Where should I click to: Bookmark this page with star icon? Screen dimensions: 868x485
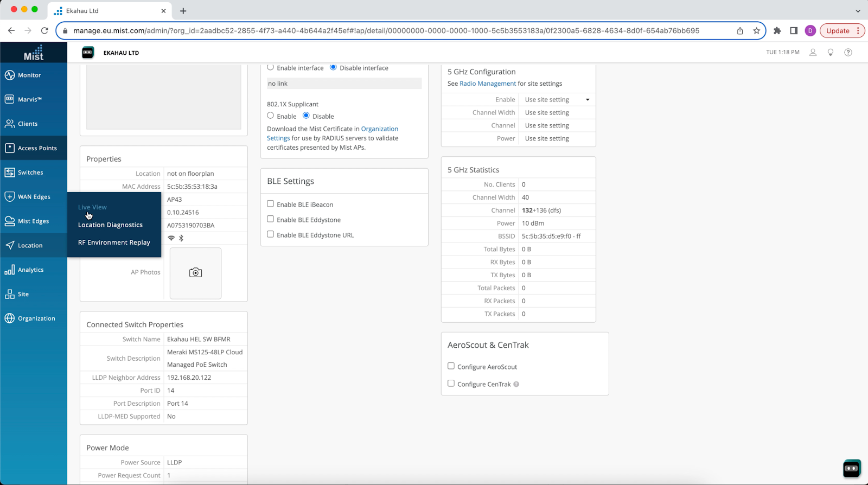tap(756, 31)
